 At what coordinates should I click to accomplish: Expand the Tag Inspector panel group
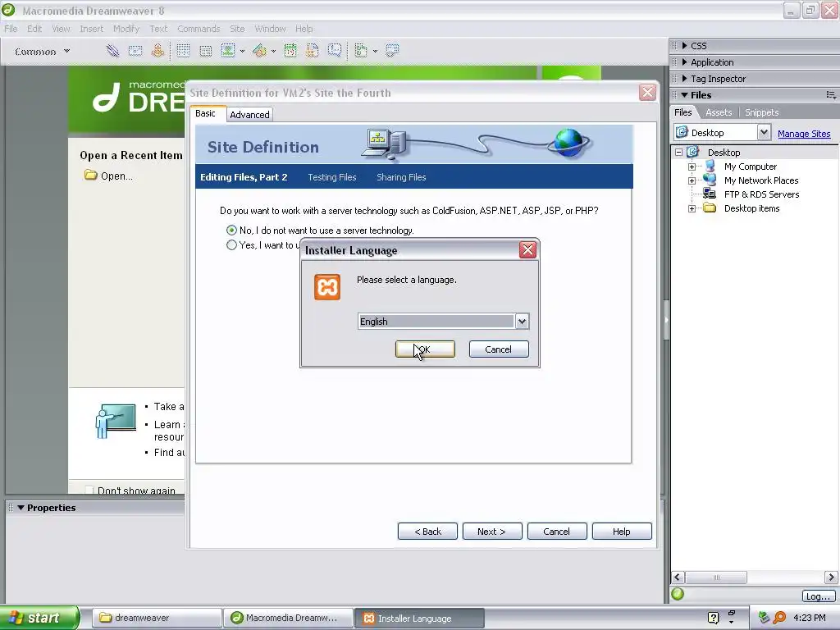pyautogui.click(x=685, y=79)
